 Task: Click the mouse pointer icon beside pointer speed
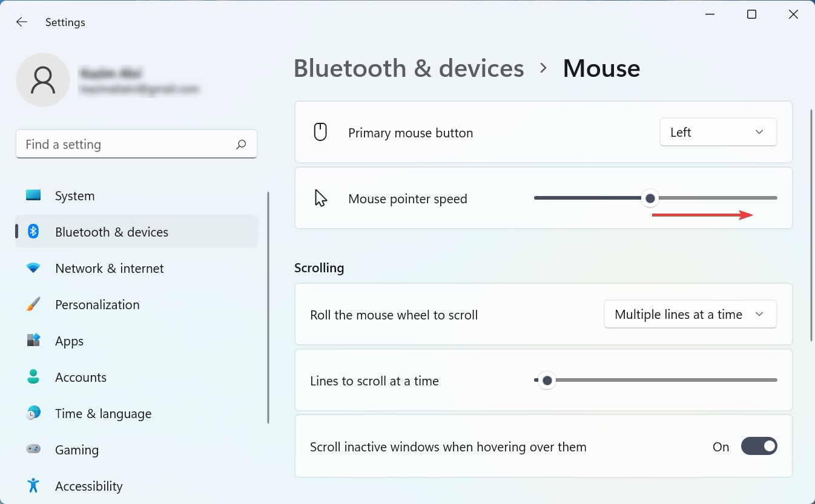[320, 198]
